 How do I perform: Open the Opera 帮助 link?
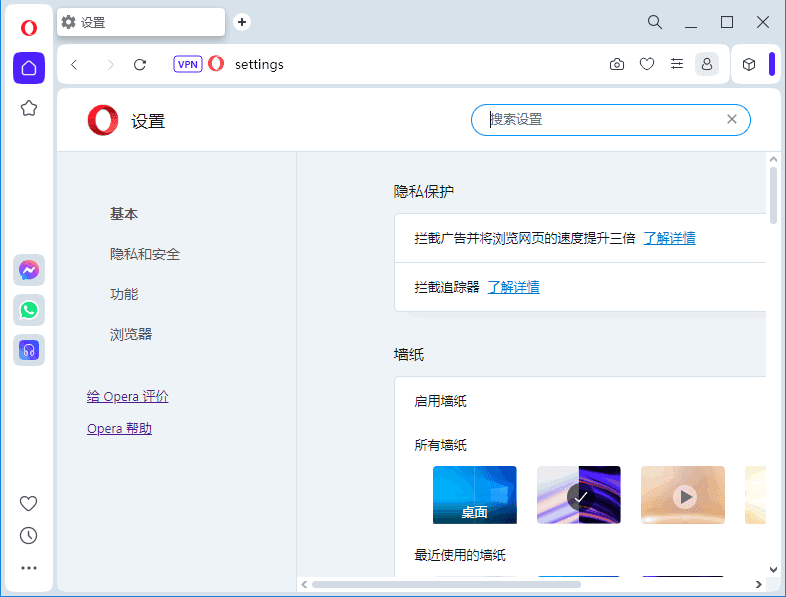(x=119, y=429)
